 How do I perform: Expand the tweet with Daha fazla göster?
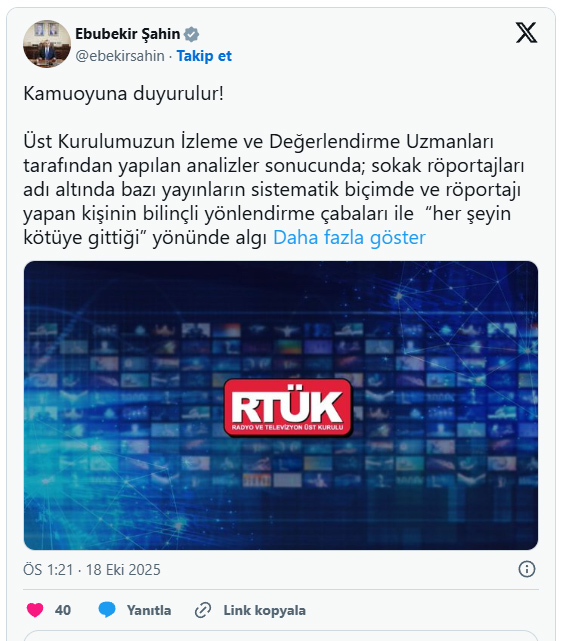[x=349, y=238]
